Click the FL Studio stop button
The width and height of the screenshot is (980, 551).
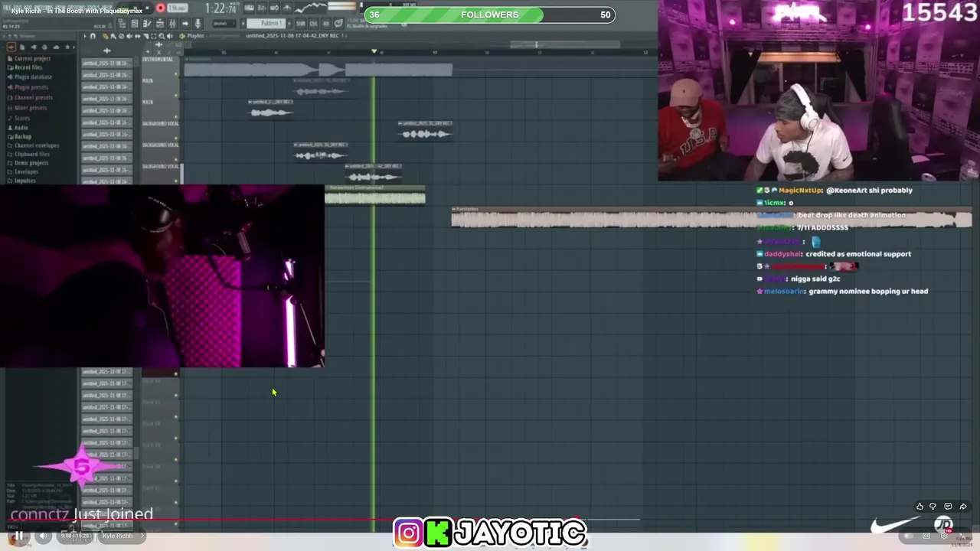pos(147,8)
